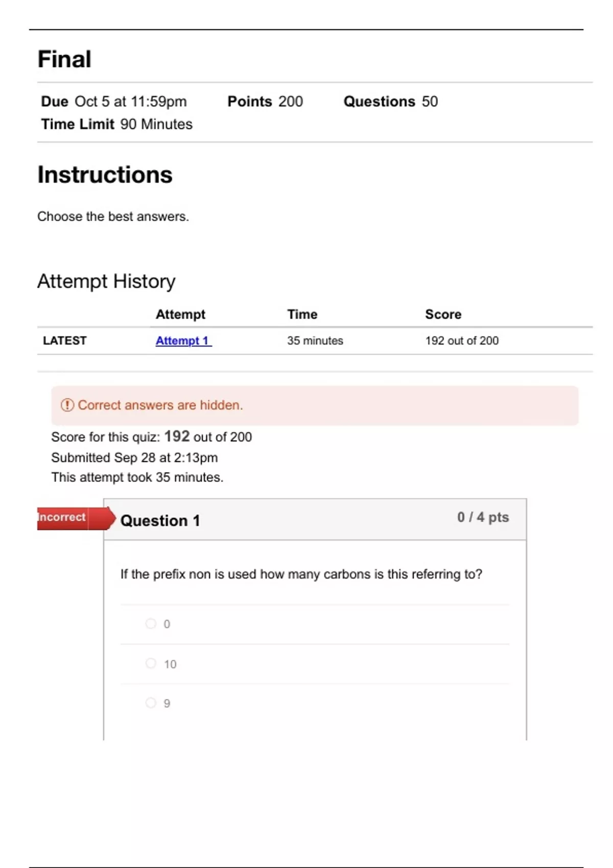Select the radio button for answer 0
The image size is (613, 868).
pos(151,623)
